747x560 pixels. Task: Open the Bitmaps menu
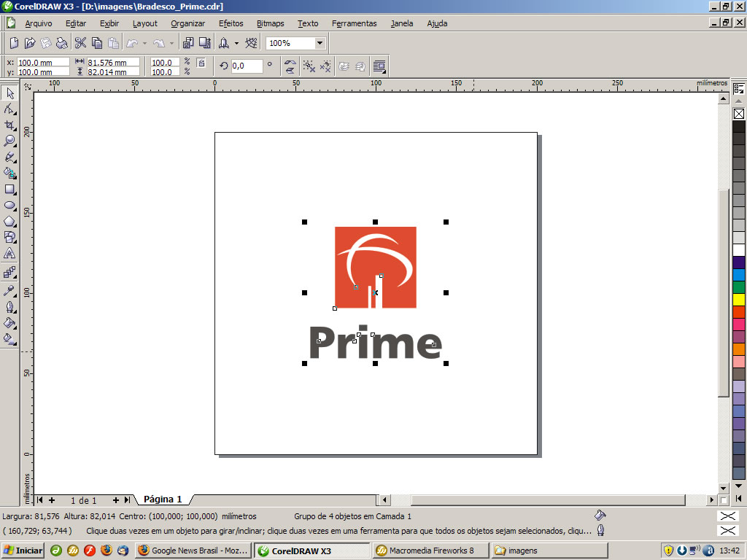click(270, 23)
